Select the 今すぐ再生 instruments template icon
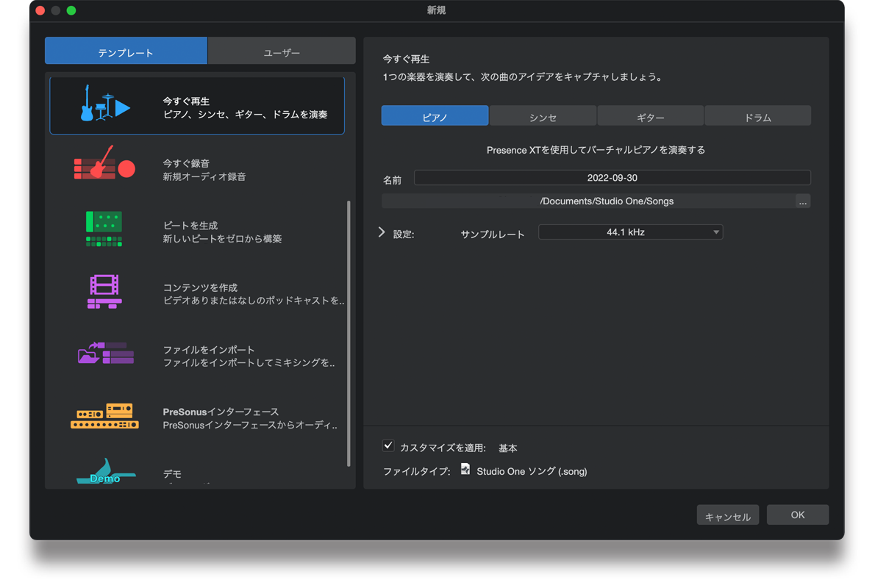Screen dimensions: 875x588 [x=104, y=104]
